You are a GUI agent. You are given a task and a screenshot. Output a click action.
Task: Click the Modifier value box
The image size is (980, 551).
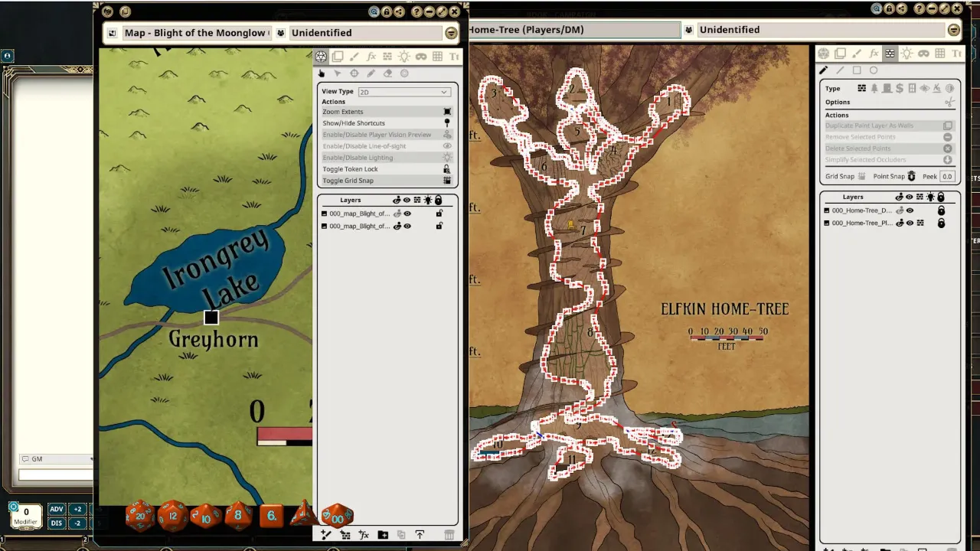pyautogui.click(x=26, y=516)
